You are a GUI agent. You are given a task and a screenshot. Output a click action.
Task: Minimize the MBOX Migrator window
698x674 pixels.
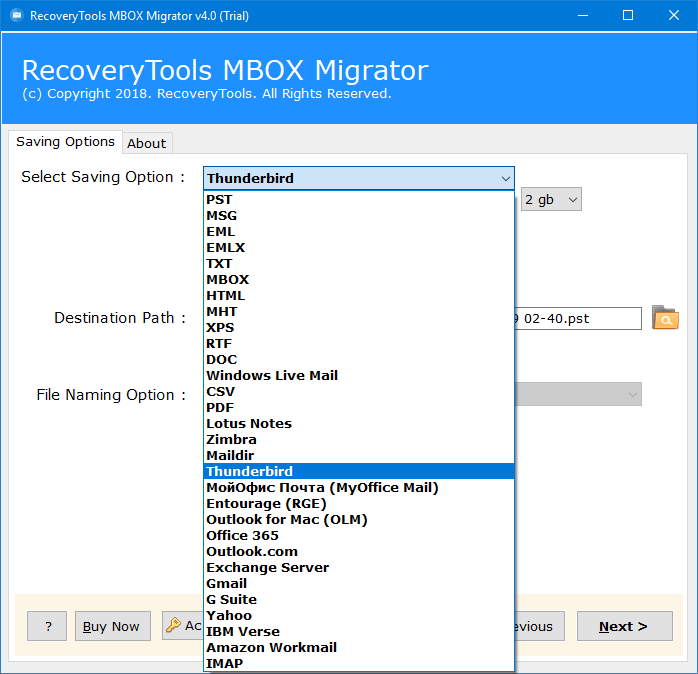point(583,16)
